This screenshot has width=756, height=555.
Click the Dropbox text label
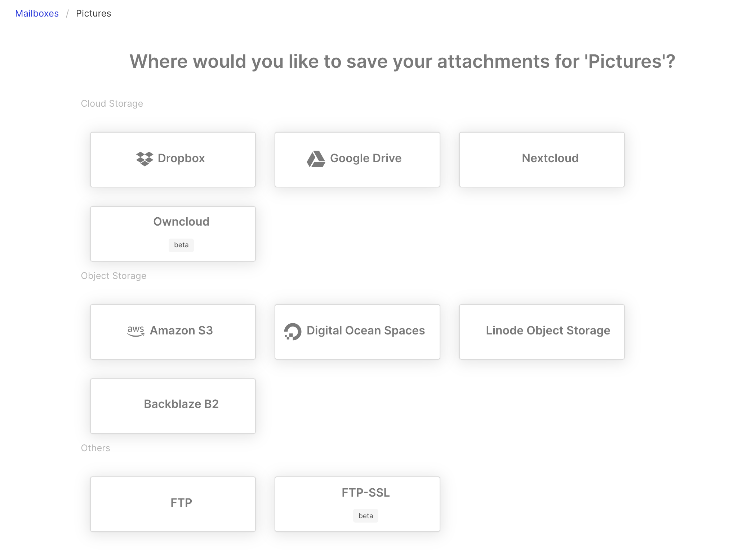click(x=181, y=158)
